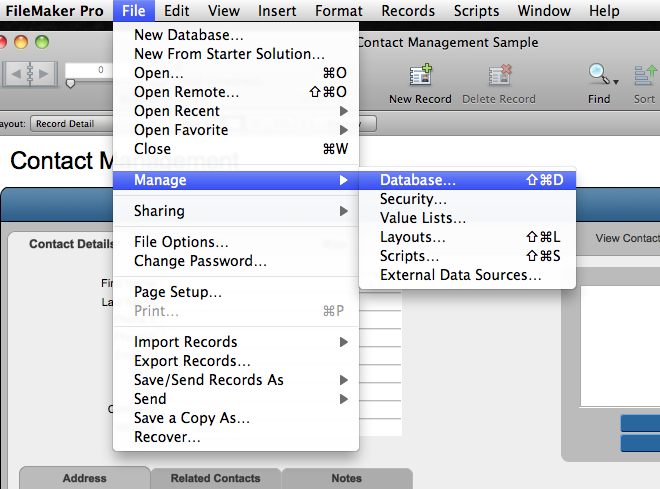Select Value Lists... in Manage submenu
Screen dimensions: 660x489
coord(467,218)
